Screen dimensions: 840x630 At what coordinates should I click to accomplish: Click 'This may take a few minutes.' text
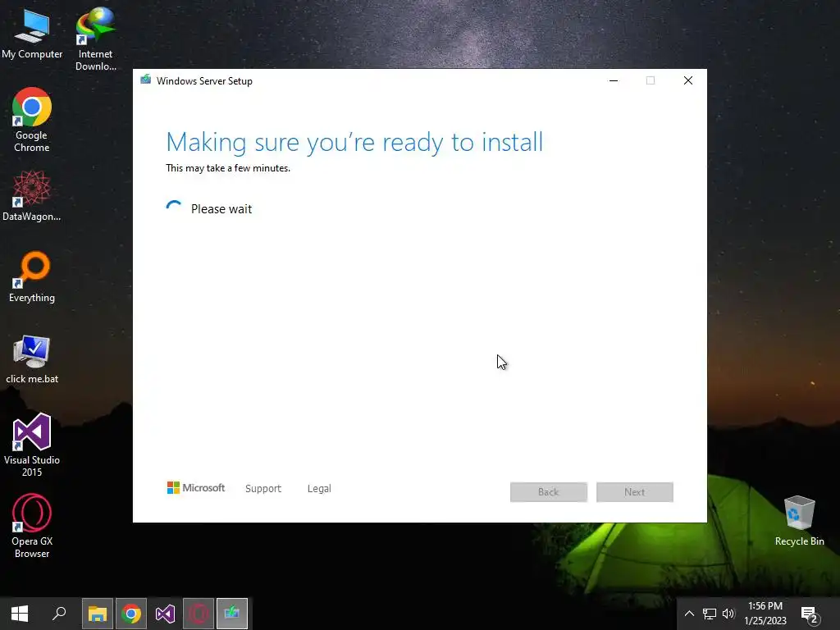(x=228, y=168)
